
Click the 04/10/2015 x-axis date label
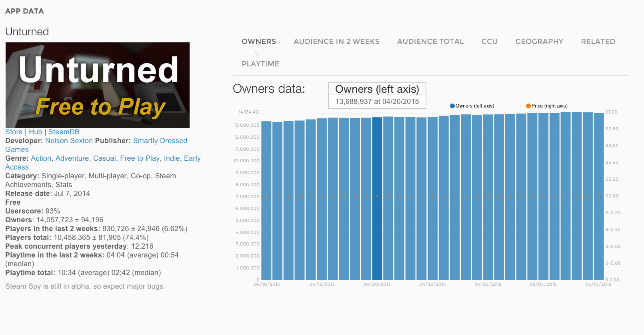tap(267, 284)
